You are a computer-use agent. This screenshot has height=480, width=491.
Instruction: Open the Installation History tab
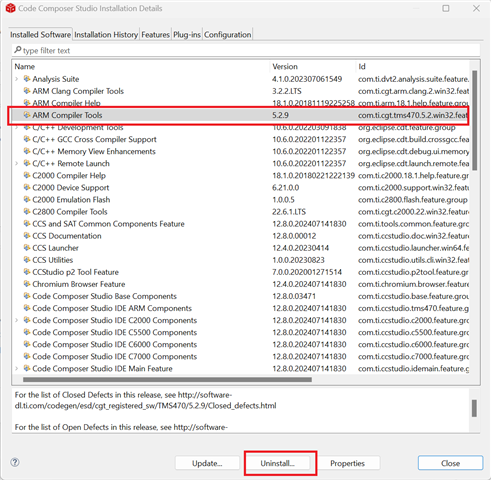click(106, 34)
